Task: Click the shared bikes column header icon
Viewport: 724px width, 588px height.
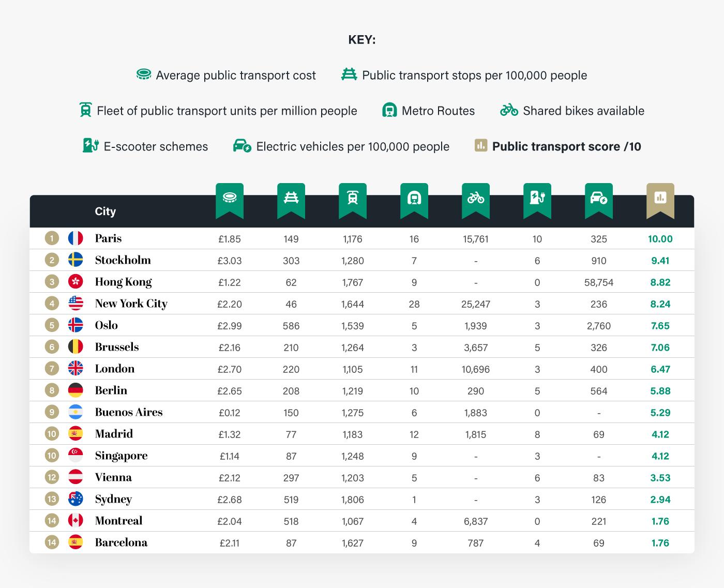Action: 476,198
